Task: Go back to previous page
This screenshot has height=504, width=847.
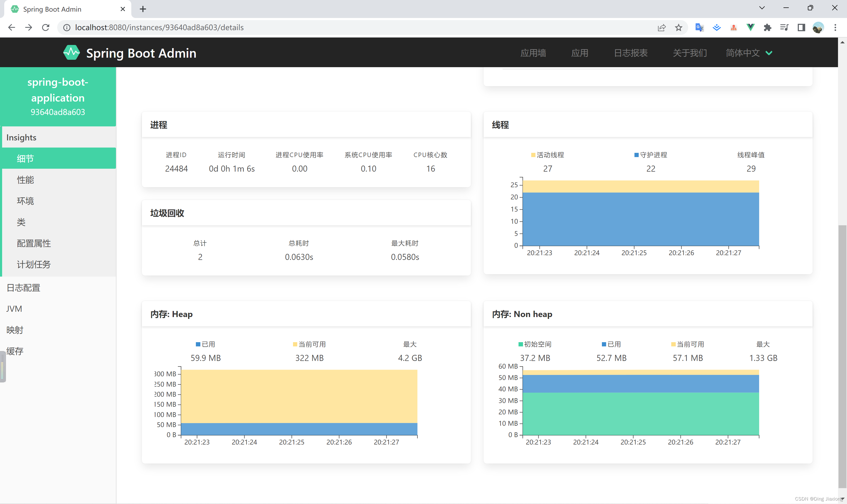Action: tap(12, 28)
